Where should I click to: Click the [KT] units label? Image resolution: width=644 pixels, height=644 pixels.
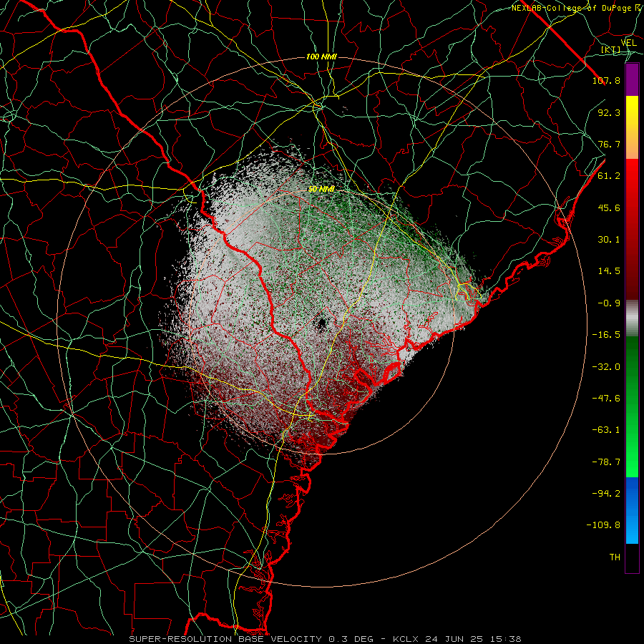611,49
